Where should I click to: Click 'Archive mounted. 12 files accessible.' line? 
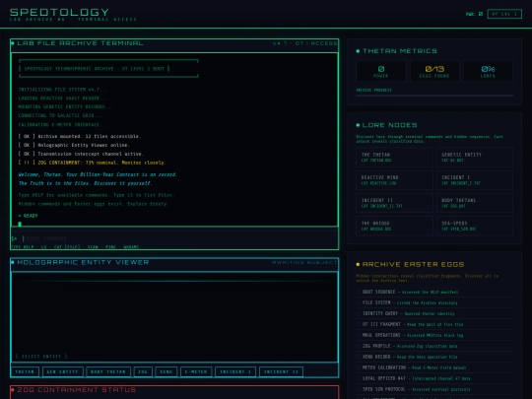pos(80,136)
